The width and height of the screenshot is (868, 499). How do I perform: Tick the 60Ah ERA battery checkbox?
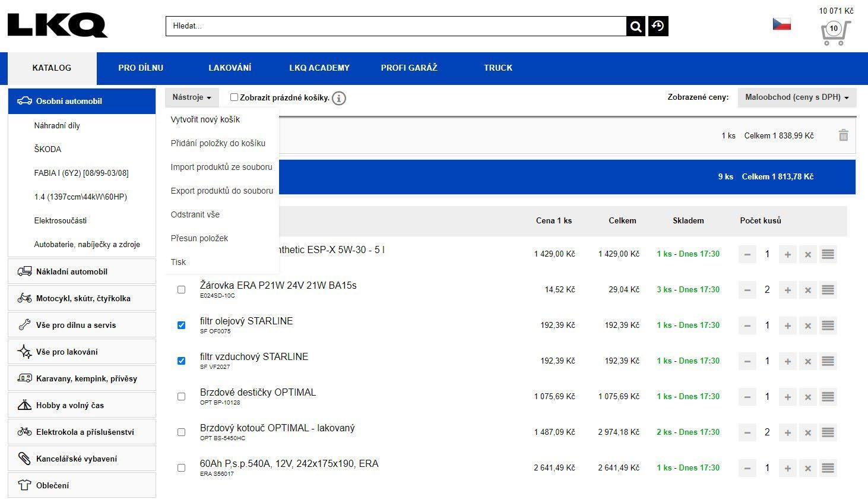[181, 468]
